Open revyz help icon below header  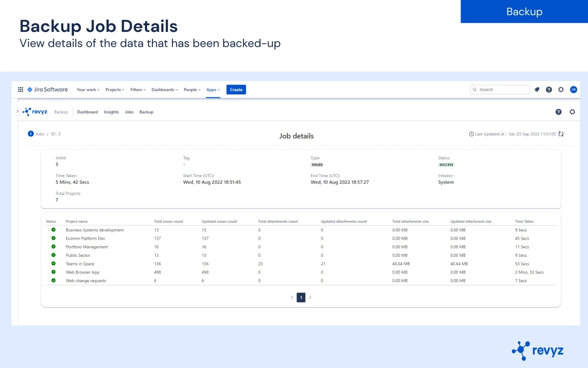tap(559, 112)
